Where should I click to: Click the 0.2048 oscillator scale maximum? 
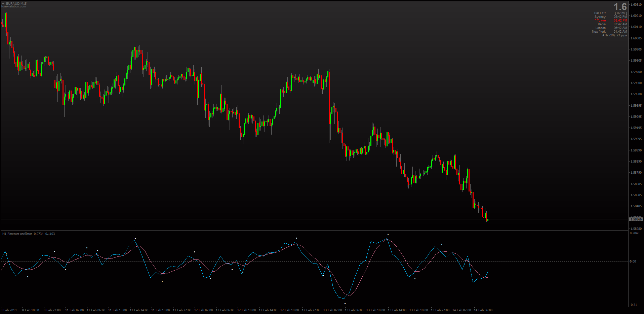[635, 233]
